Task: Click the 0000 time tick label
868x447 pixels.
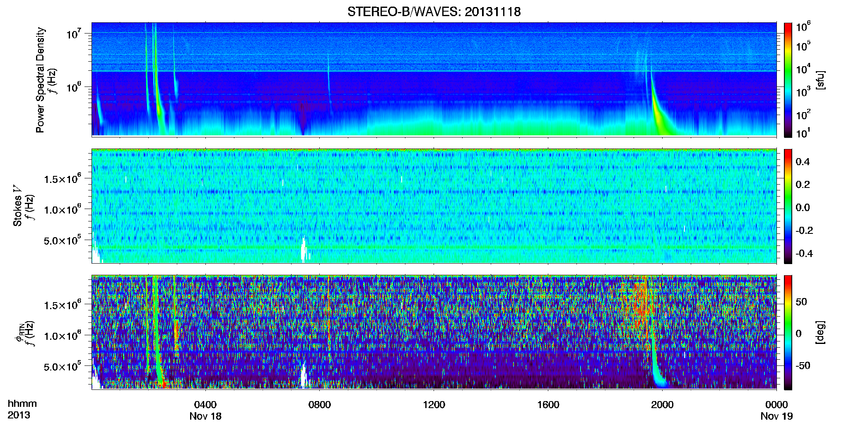Action: (776, 404)
